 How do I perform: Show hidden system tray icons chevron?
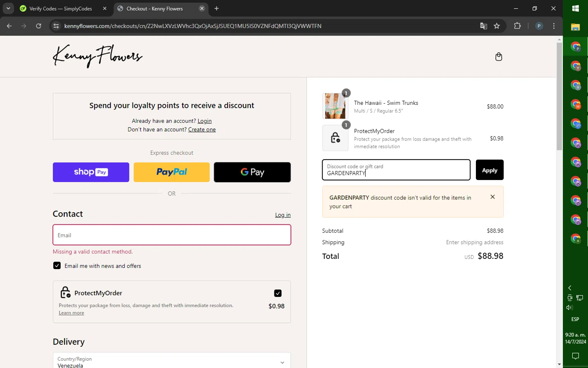[570, 288]
